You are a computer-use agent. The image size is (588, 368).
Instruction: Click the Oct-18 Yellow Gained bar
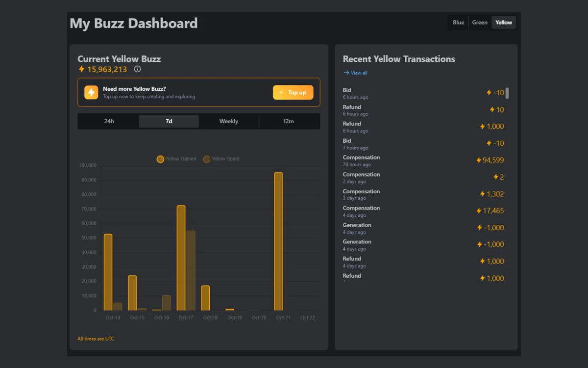(x=205, y=298)
